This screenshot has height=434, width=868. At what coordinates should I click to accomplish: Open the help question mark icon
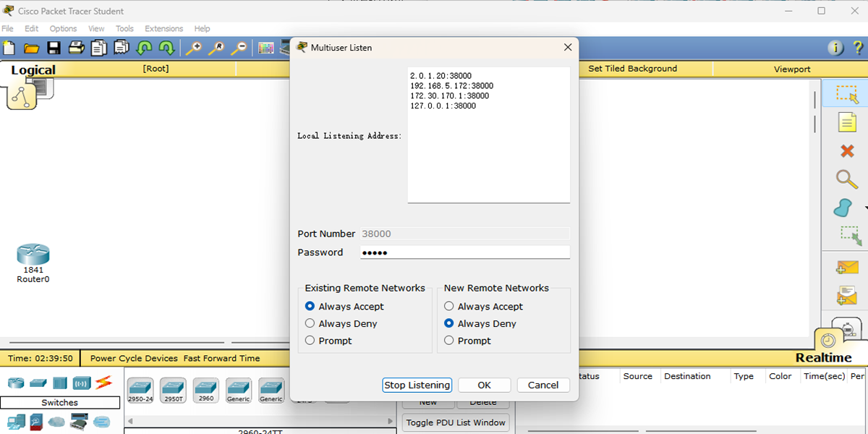tap(858, 48)
